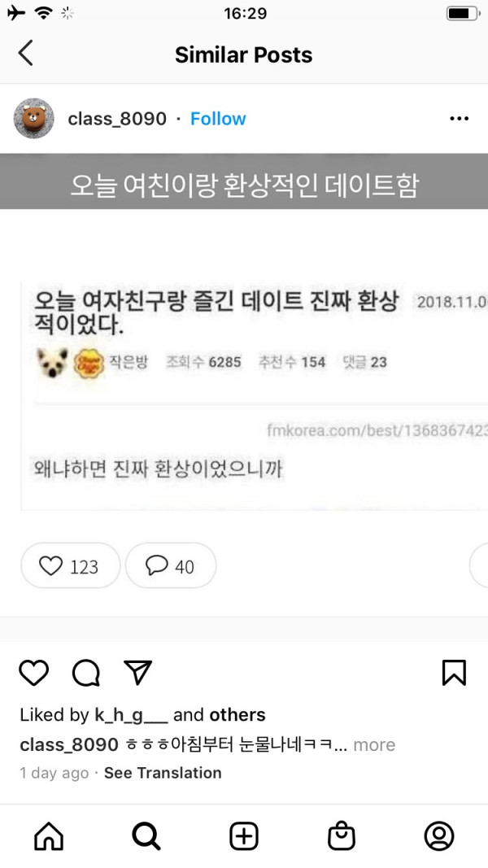Tap See Translation under the caption
Viewport: 488px width, 868px height.
click(x=163, y=773)
